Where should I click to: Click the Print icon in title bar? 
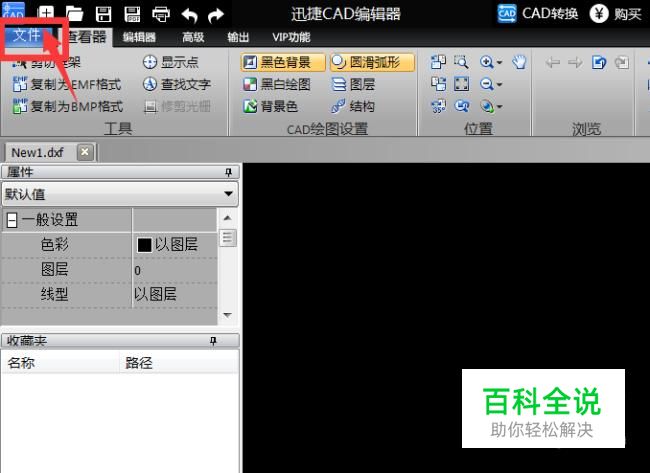tap(161, 15)
